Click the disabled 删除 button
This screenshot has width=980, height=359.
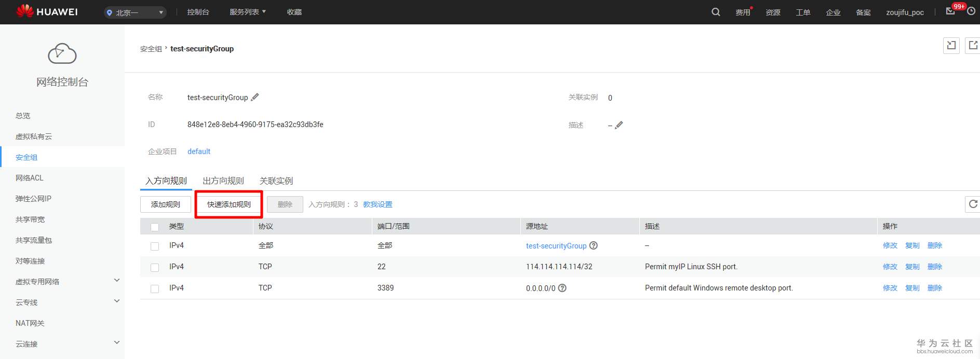[285, 204]
